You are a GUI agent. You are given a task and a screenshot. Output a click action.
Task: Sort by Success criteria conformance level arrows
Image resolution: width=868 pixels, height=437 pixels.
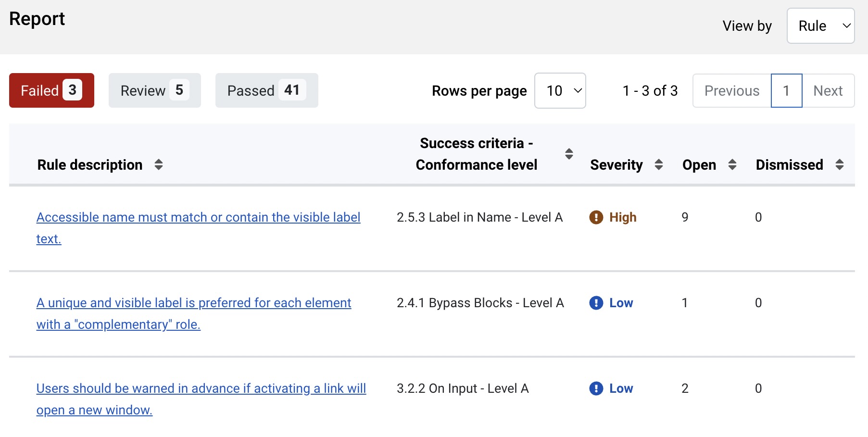569,154
